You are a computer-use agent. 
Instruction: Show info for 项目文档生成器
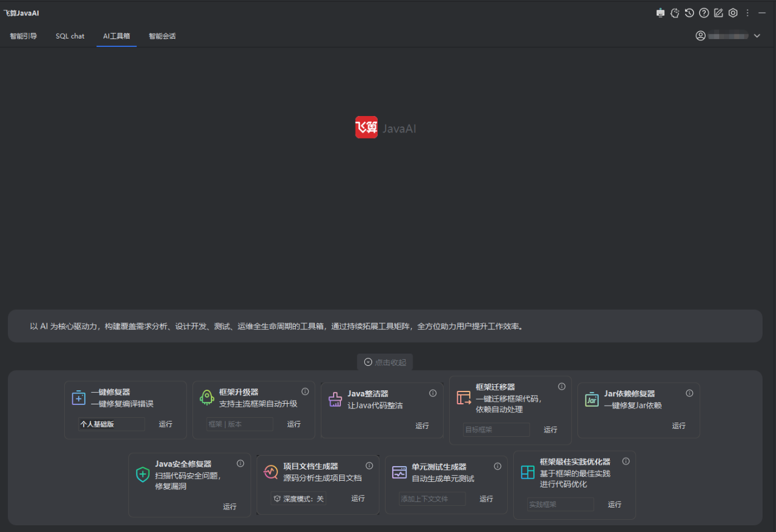click(x=369, y=466)
